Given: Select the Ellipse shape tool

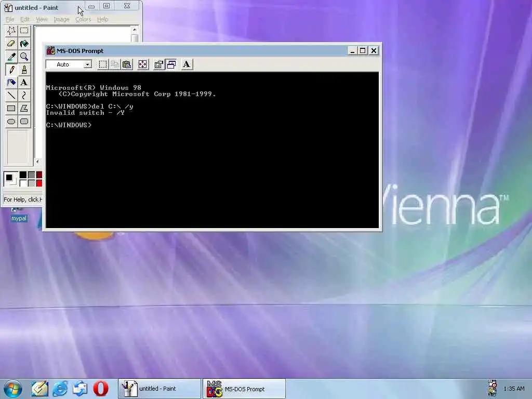Looking at the screenshot, I should [x=11, y=122].
